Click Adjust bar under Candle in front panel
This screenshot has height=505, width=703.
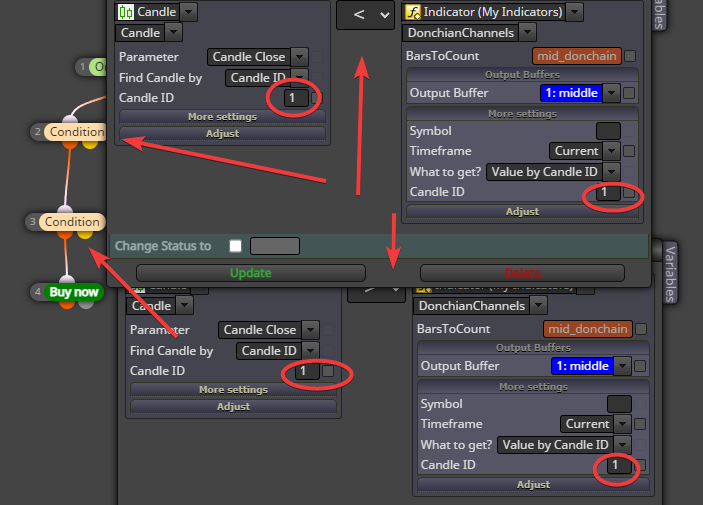(x=222, y=134)
